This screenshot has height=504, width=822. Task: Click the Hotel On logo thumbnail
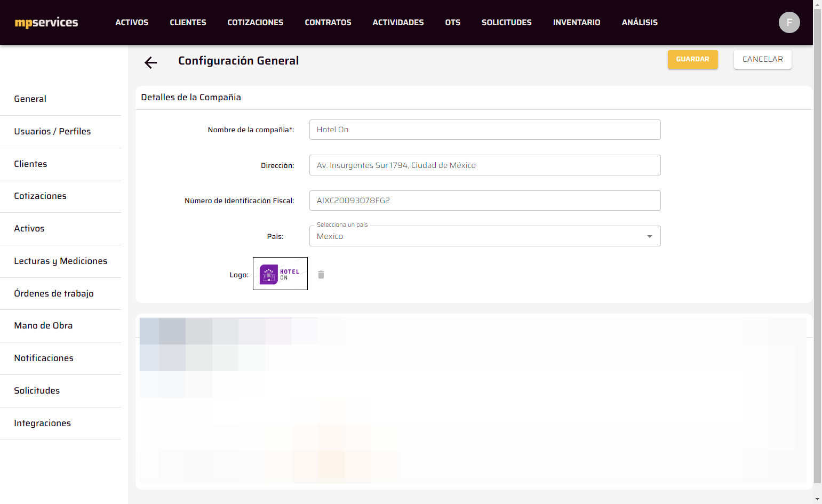[280, 274]
